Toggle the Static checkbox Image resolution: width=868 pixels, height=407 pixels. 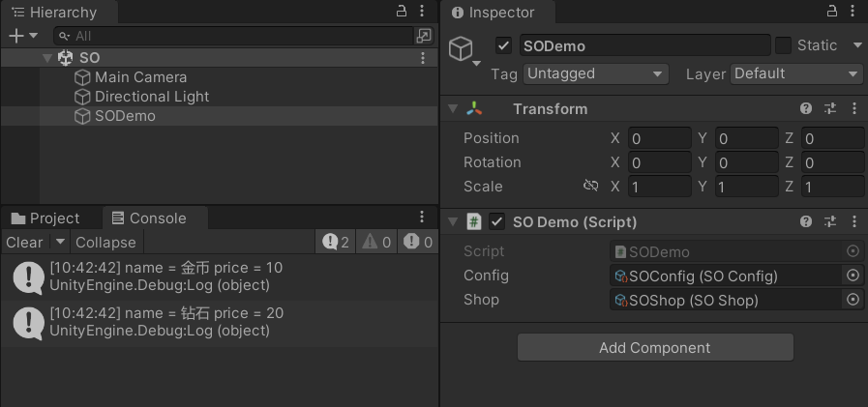783,45
